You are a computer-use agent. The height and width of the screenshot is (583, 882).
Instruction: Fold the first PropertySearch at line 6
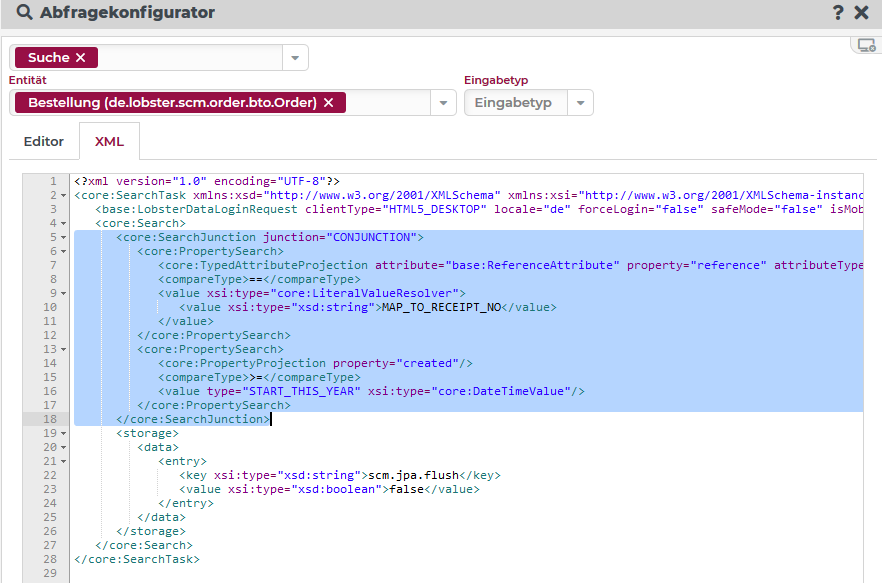65,252
